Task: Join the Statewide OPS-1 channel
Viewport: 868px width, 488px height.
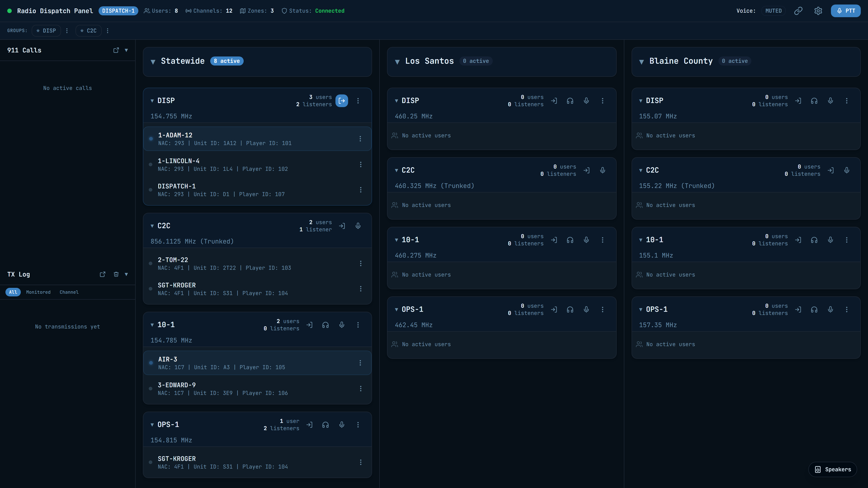Action: 309,425
